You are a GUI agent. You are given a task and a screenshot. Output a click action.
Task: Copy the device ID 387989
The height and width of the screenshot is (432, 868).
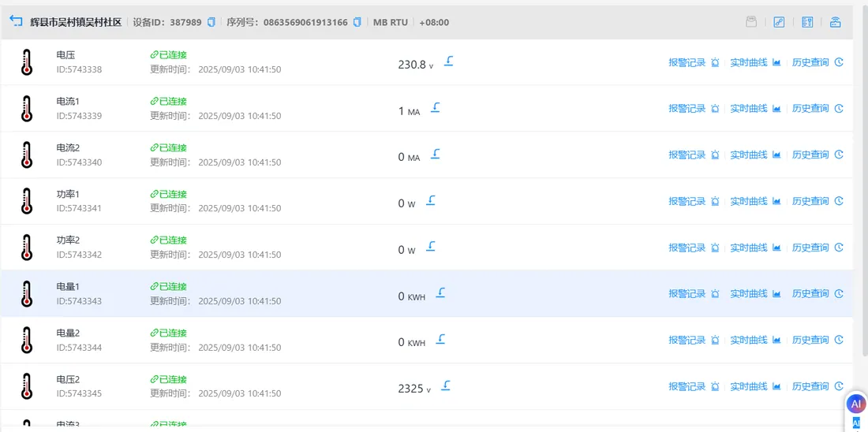tap(211, 22)
